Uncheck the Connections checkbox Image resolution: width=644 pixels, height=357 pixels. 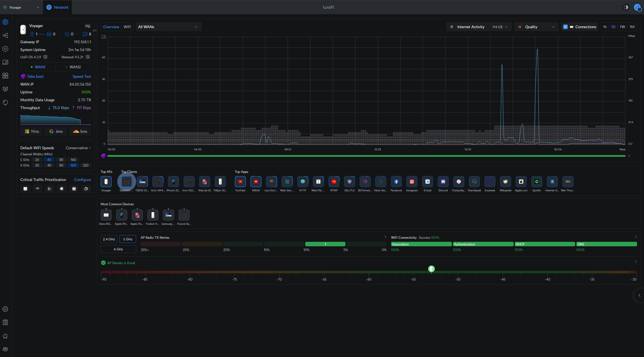pyautogui.click(x=565, y=27)
